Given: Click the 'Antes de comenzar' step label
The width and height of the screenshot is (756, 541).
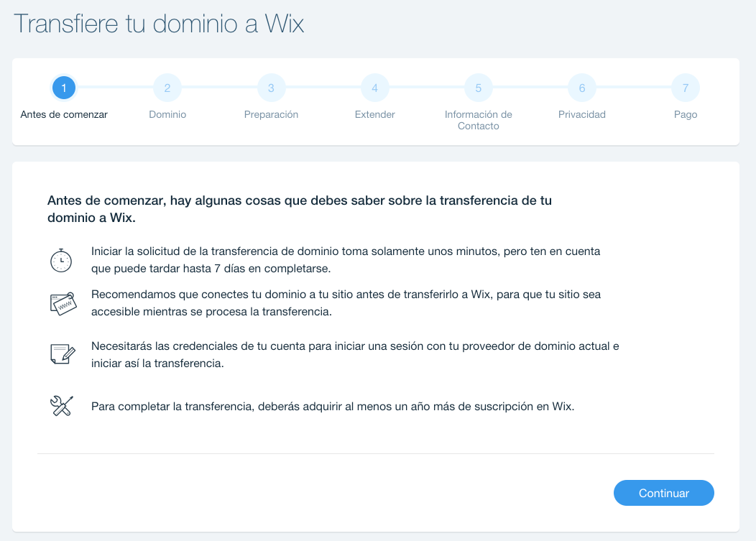Looking at the screenshot, I should (64, 114).
